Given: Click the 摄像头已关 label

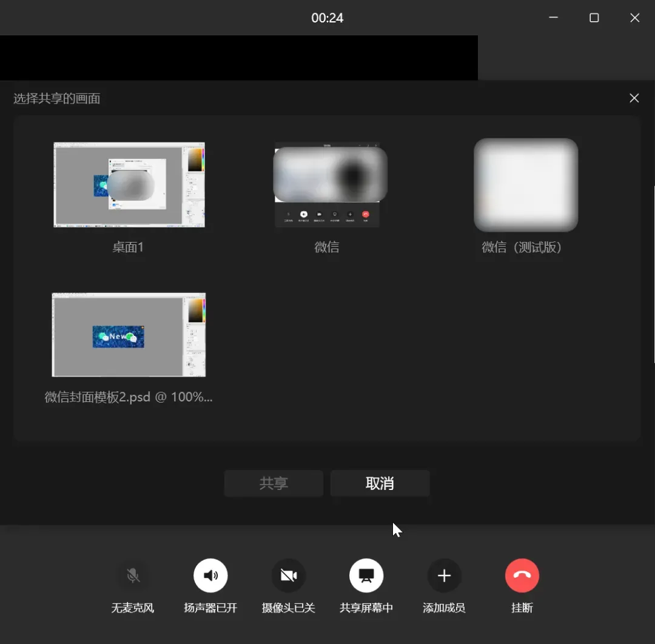Looking at the screenshot, I should (288, 608).
